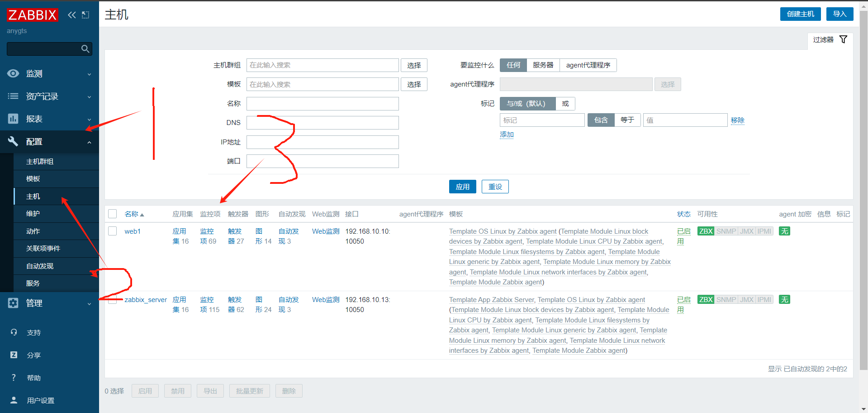The width and height of the screenshot is (868, 413).
Task: Select 或 option for tag evaluation
Action: pyautogui.click(x=565, y=104)
